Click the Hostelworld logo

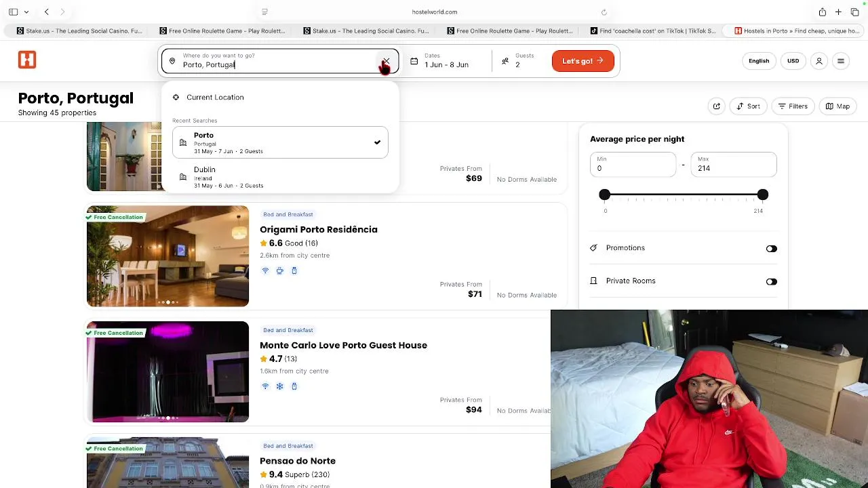pos(27,60)
